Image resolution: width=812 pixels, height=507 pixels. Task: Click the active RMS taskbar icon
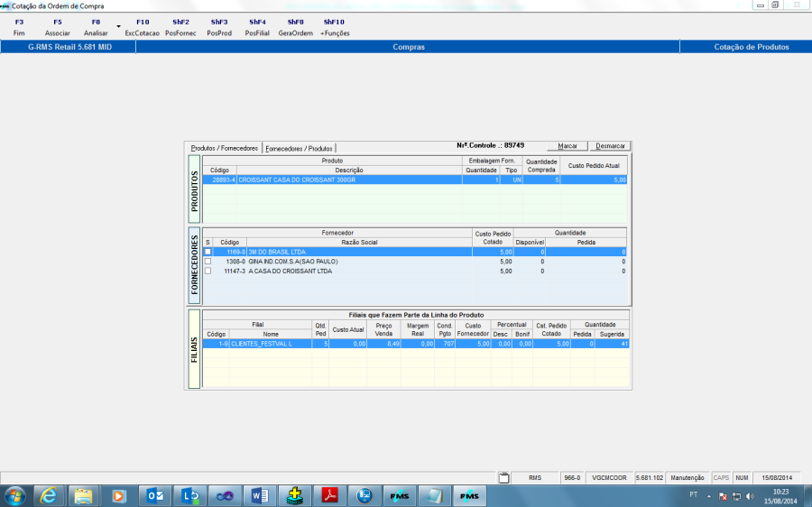coord(469,496)
